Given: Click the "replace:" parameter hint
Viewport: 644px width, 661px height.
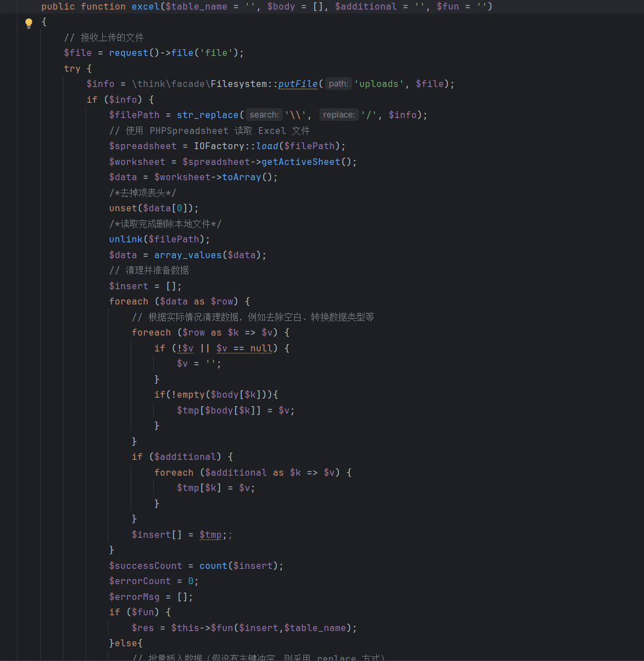Looking at the screenshot, I should (x=339, y=115).
